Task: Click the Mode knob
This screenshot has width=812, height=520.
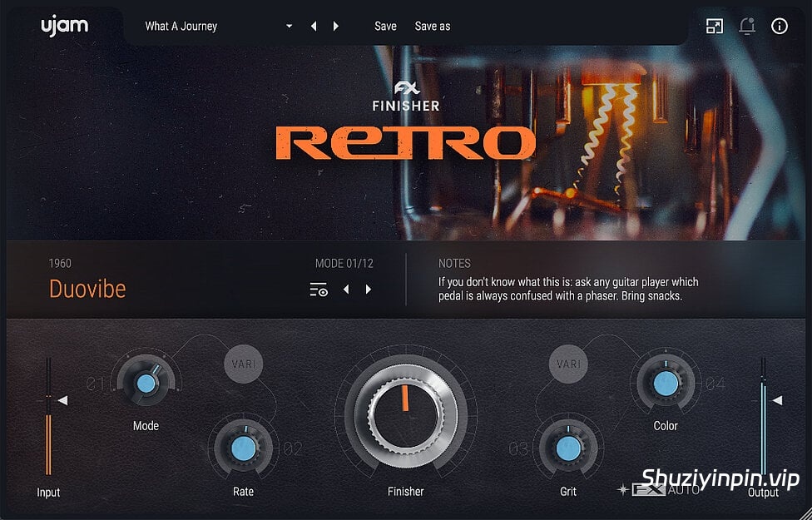Action: (x=146, y=384)
